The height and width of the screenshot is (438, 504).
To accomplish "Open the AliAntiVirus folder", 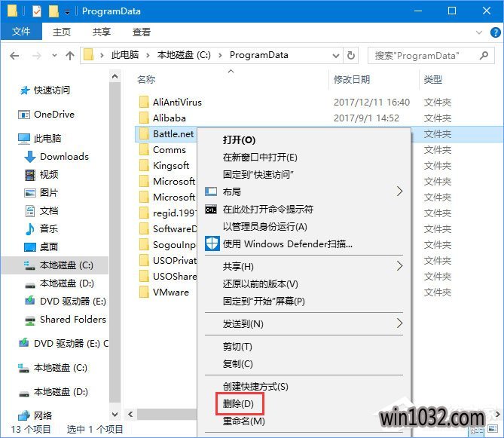I will 177,102.
